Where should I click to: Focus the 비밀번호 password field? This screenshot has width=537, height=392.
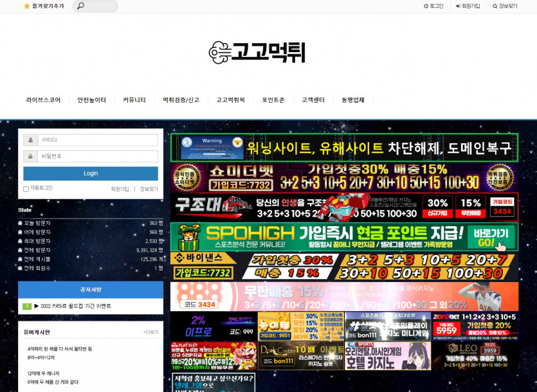click(x=97, y=156)
